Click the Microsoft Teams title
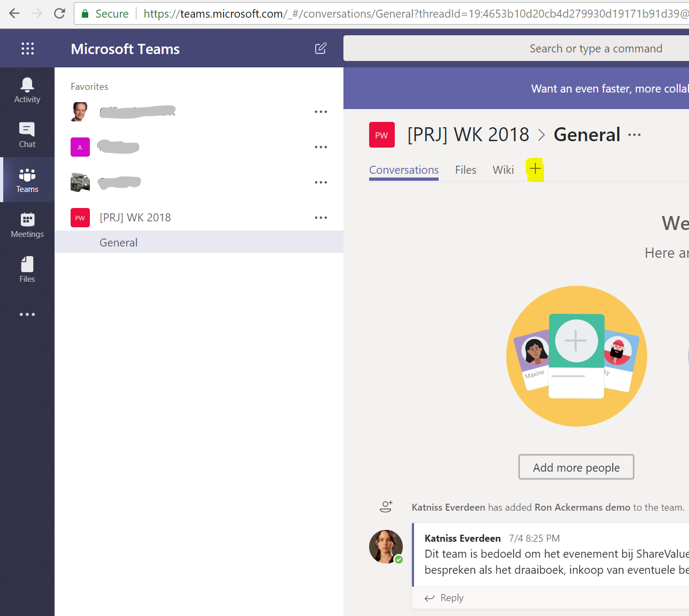The height and width of the screenshot is (616, 689). 125,49
